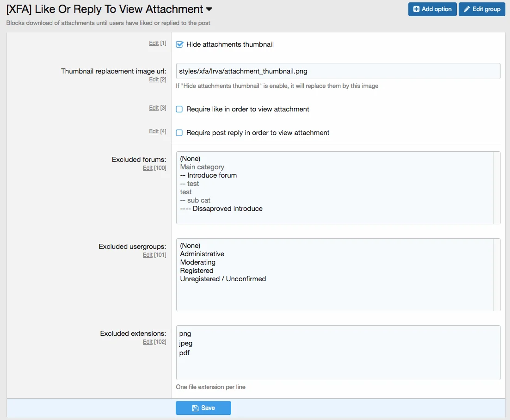The width and height of the screenshot is (510, 420).
Task: Click the Excluded forums list scrollbar
Action: 497,187
